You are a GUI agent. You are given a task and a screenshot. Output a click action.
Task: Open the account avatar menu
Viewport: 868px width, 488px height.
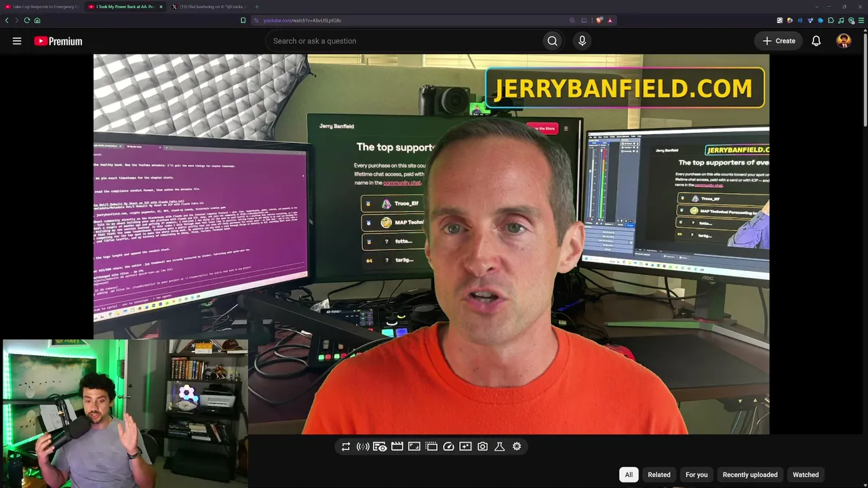844,41
